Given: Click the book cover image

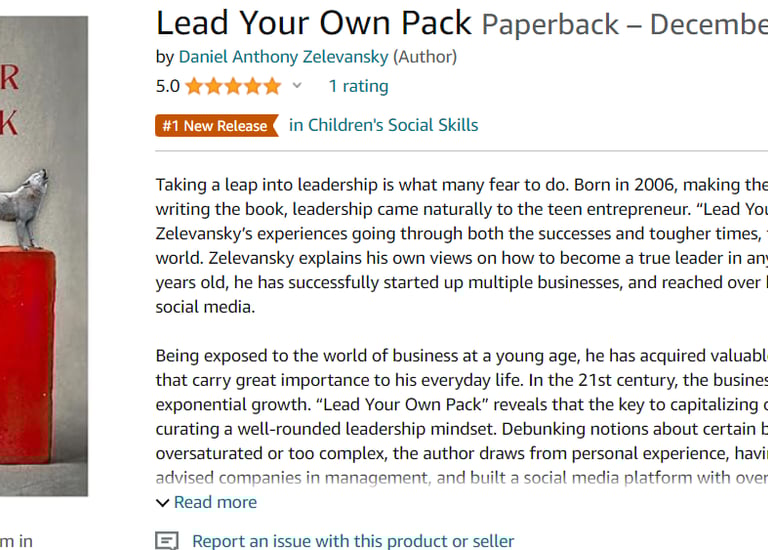Looking at the screenshot, I should click(43, 250).
